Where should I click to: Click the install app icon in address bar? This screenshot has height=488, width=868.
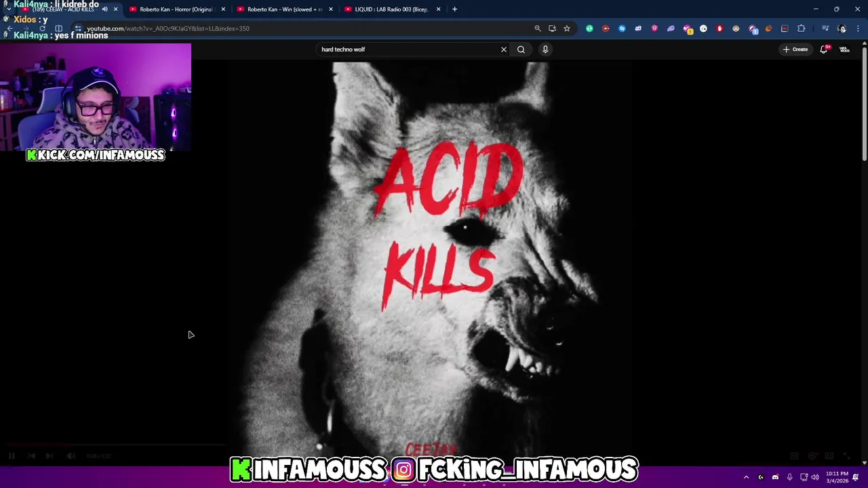(x=552, y=28)
